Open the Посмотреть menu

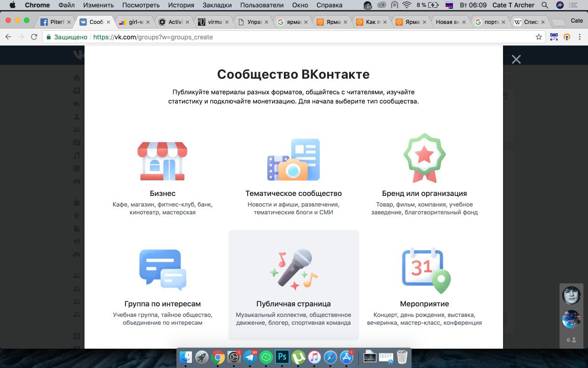[141, 5]
